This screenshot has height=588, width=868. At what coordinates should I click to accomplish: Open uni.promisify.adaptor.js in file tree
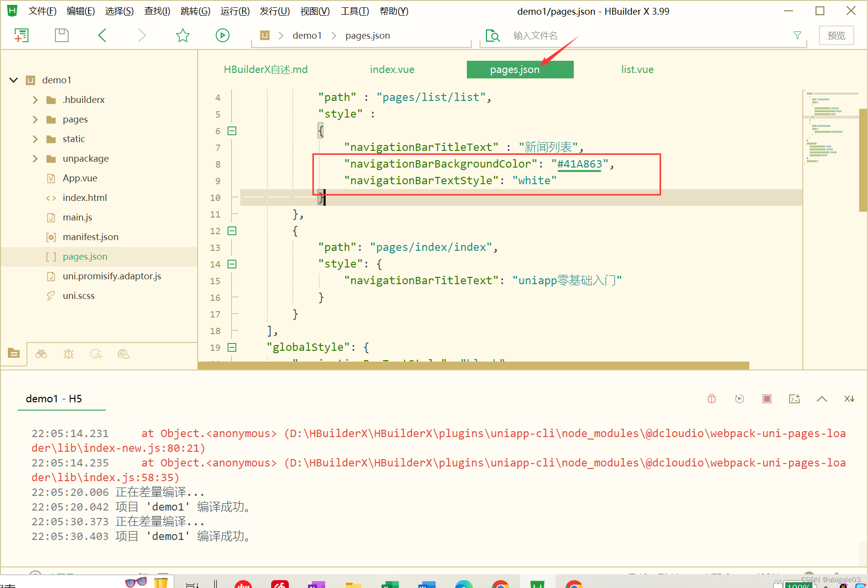tap(112, 276)
